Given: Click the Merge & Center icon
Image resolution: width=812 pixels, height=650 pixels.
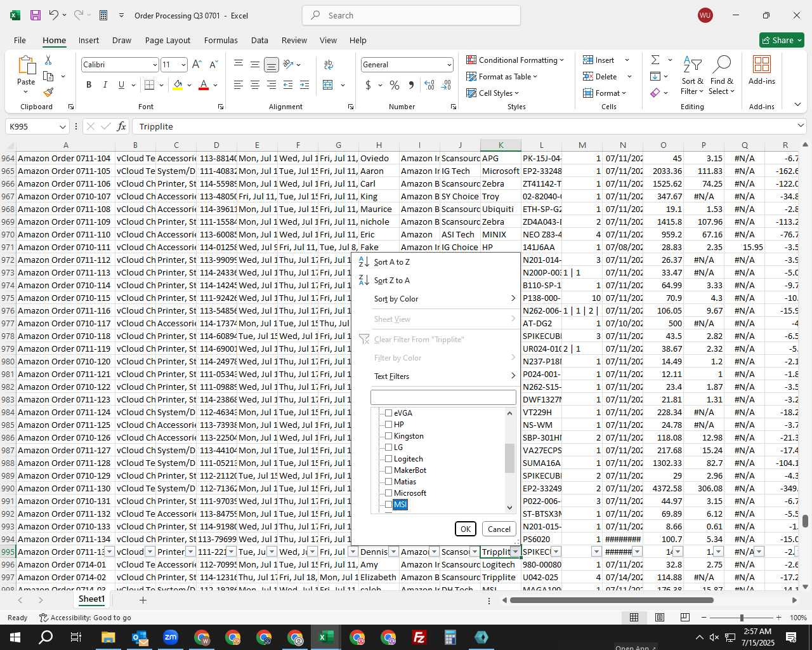Looking at the screenshot, I should click(x=328, y=84).
